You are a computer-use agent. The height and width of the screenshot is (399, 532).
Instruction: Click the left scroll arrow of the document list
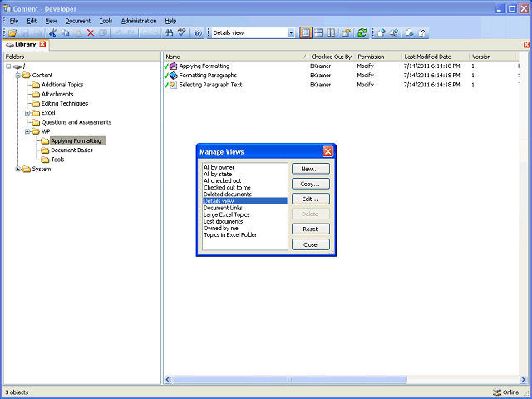[168, 379]
